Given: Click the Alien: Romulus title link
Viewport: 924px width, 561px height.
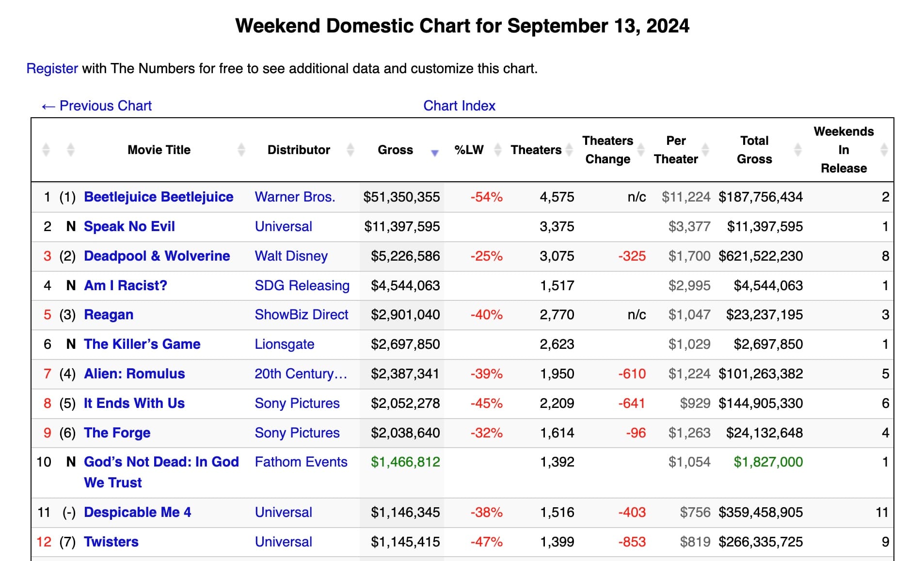Looking at the screenshot, I should click(134, 374).
